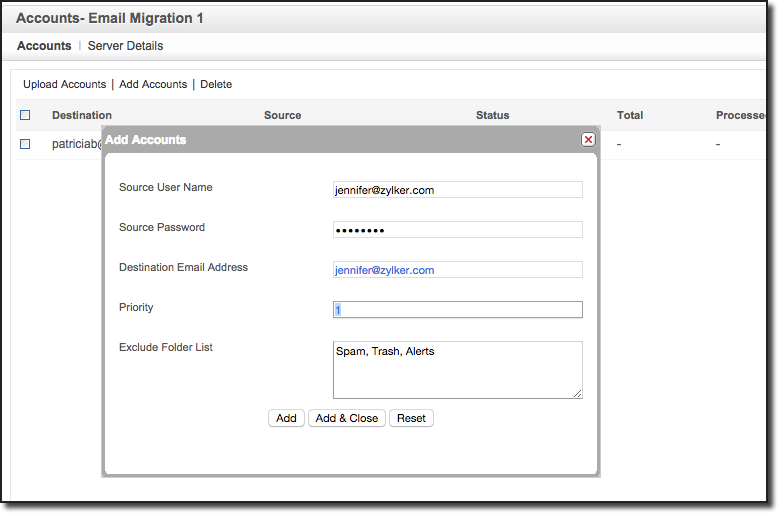778x513 pixels.
Task: Close the Add Accounts dialog
Action: 588,140
